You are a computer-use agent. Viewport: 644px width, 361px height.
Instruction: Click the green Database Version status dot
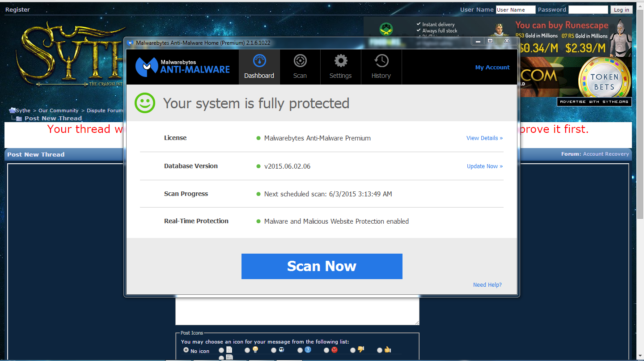(258, 166)
